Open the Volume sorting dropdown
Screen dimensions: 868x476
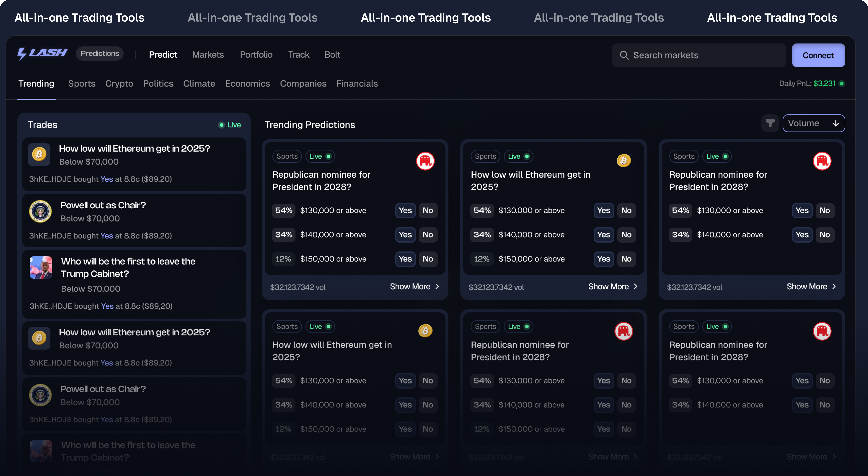814,123
